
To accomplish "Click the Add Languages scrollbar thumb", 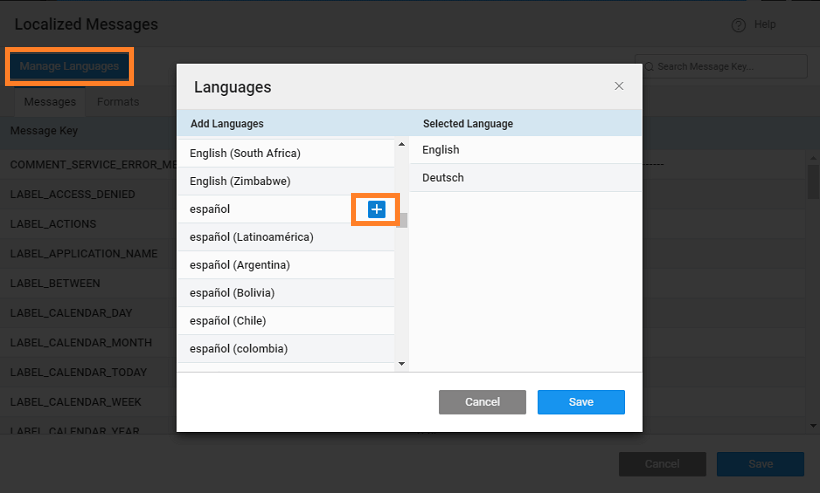I will pos(402,220).
